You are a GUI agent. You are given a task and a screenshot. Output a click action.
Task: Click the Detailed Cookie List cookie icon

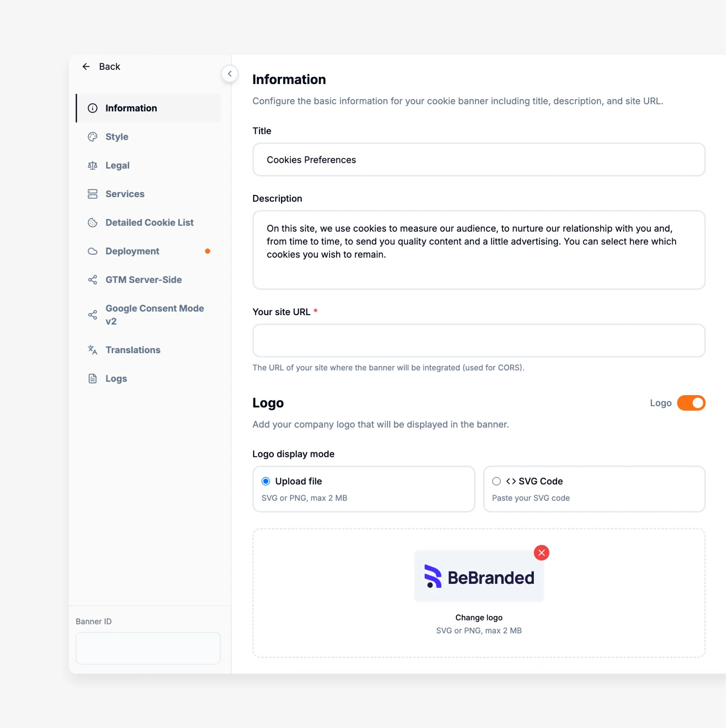point(92,223)
